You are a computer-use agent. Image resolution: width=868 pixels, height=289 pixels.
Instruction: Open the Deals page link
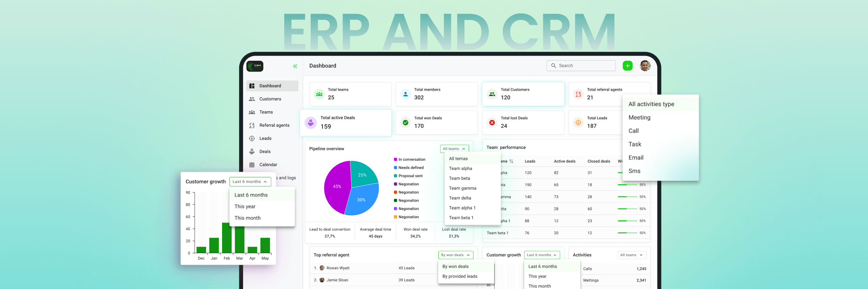(x=265, y=152)
